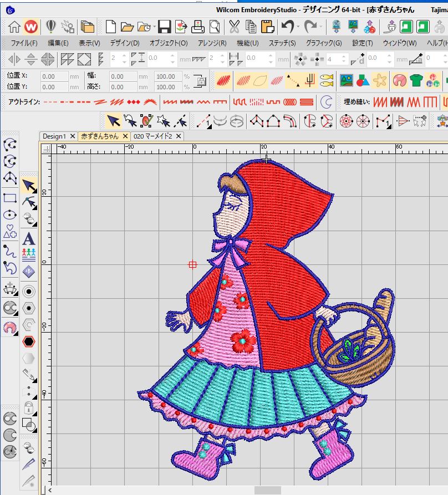Click the concentric ring fill tool
Viewport: 448px width, 495px height.
pos(29,292)
